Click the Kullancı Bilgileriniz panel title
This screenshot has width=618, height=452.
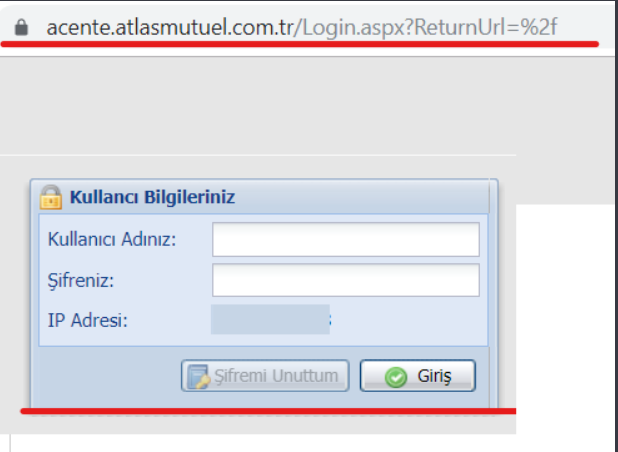coord(152,197)
